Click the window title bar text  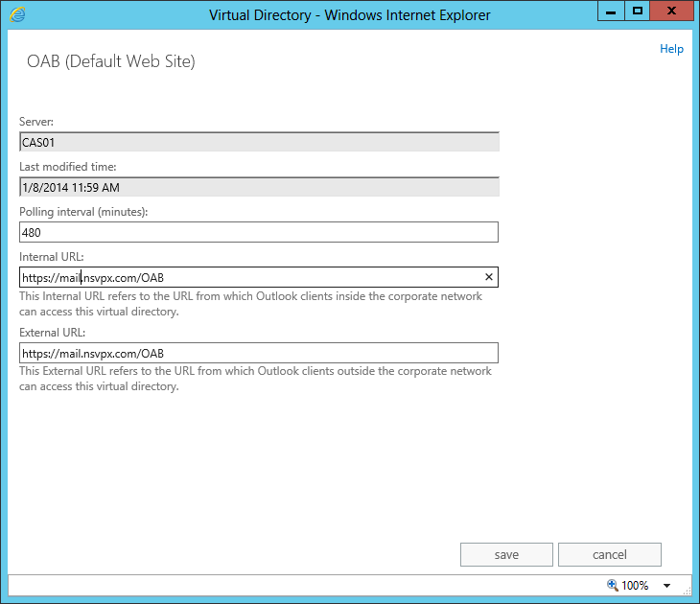350,15
